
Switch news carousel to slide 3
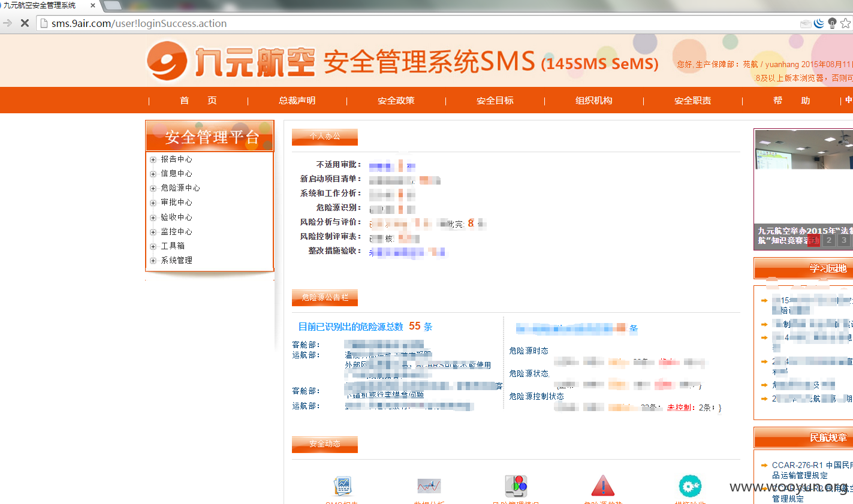[844, 240]
